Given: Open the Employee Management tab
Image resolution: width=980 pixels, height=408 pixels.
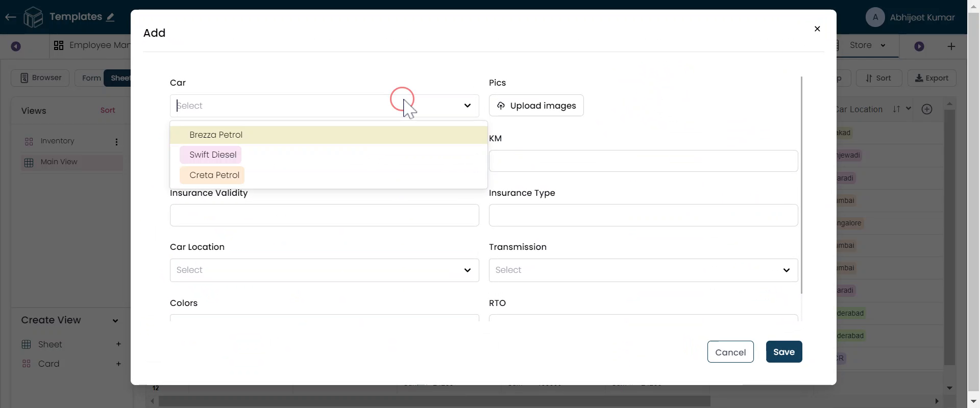Looking at the screenshot, I should click(x=92, y=45).
